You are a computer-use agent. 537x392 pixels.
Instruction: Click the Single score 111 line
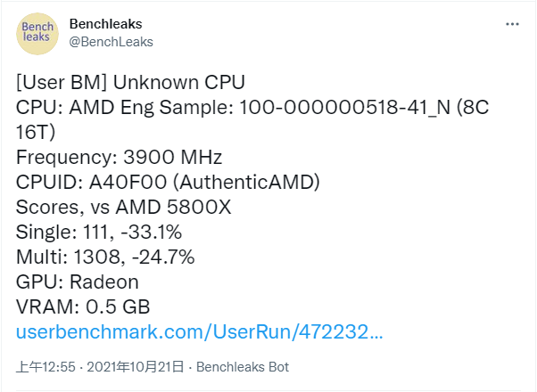tap(99, 233)
